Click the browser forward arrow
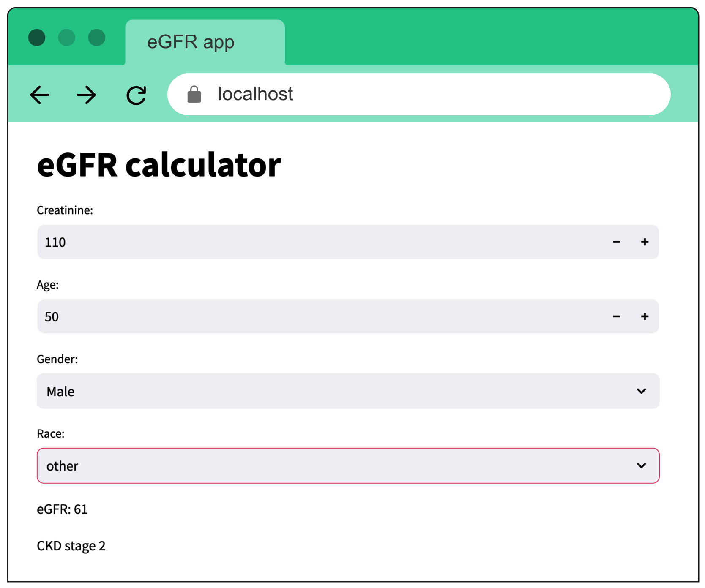 point(87,95)
